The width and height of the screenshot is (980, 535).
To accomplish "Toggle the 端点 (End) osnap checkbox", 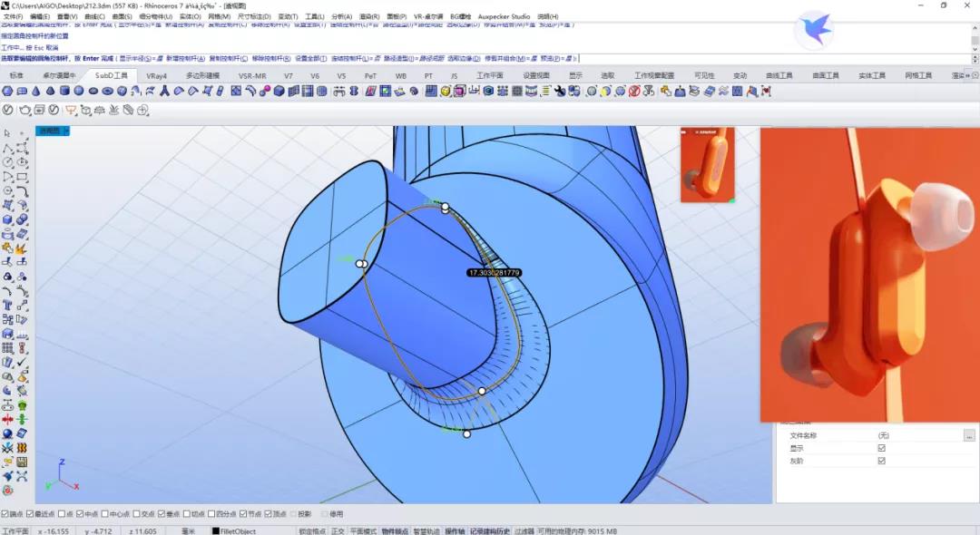I will coord(5,514).
